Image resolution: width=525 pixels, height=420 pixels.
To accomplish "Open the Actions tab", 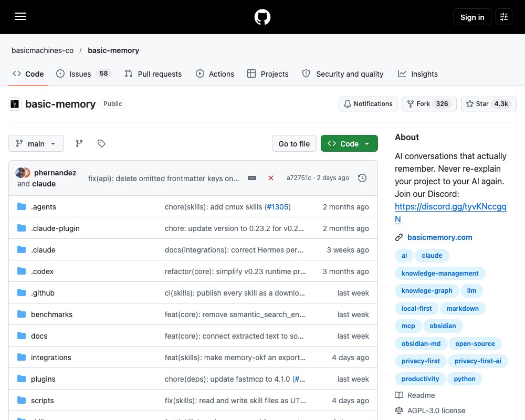I will coord(215,73).
